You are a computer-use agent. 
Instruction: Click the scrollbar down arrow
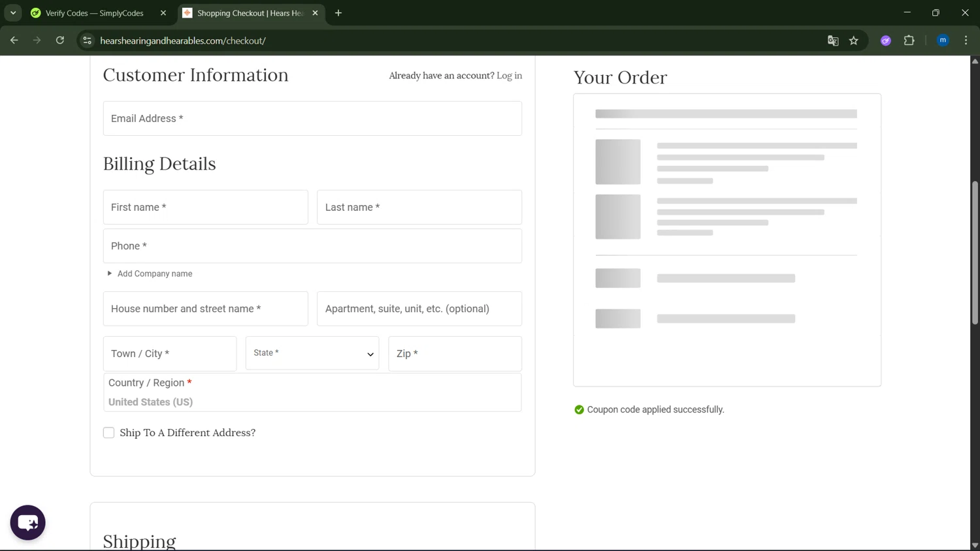point(975,546)
